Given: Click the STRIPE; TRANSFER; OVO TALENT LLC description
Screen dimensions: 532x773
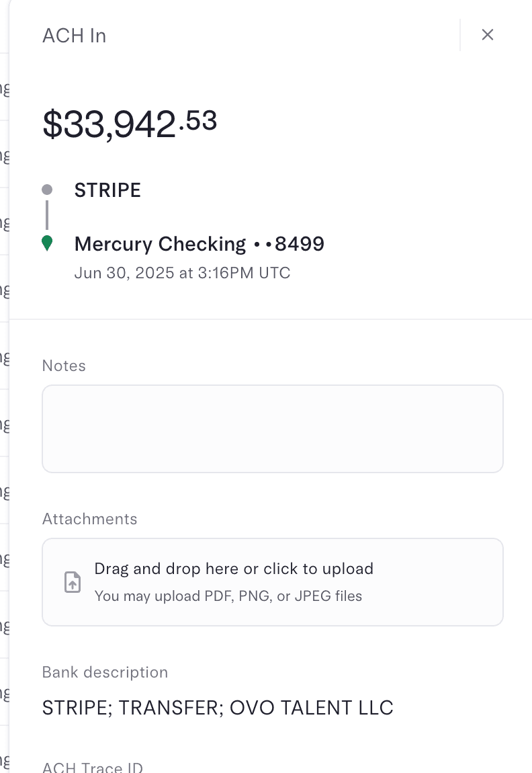Looking at the screenshot, I should pos(218,707).
